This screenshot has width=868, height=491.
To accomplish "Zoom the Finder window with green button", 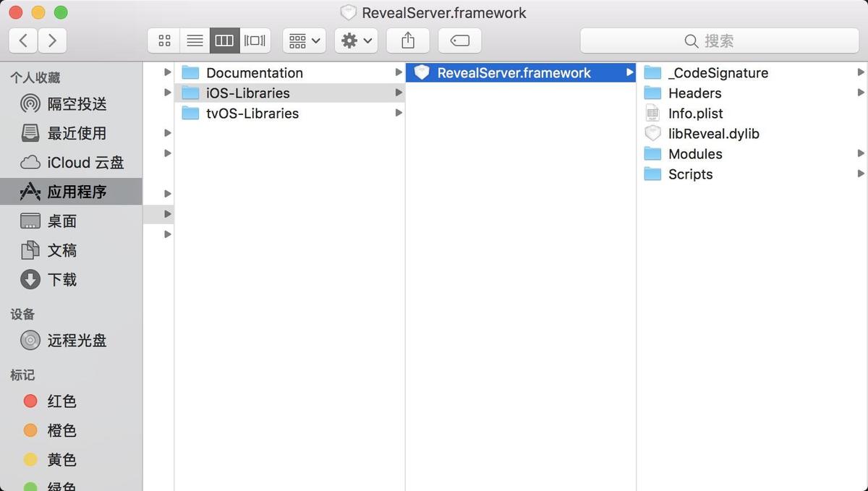I will (61, 12).
